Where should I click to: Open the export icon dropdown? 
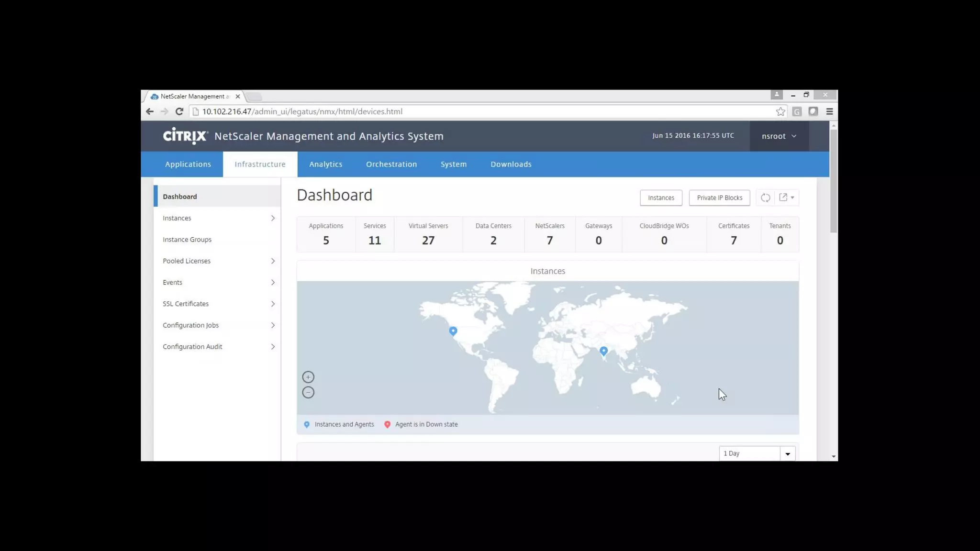pyautogui.click(x=787, y=198)
